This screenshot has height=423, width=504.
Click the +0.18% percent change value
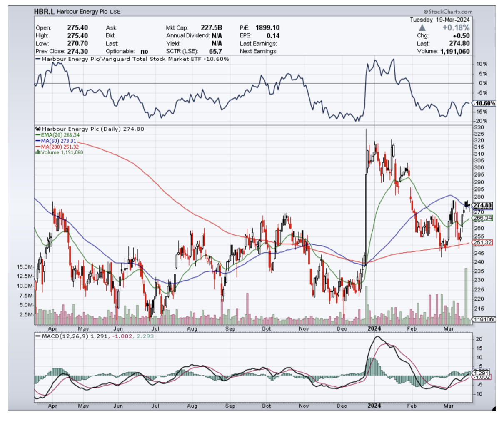coord(456,28)
